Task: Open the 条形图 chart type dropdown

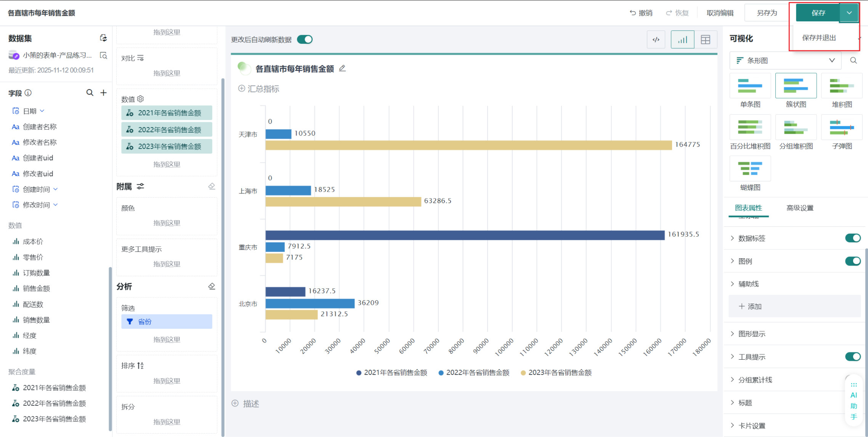Action: point(785,61)
